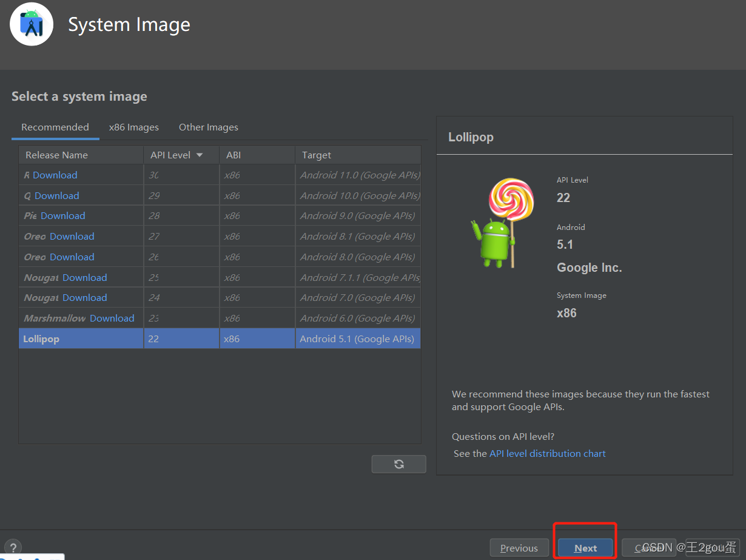Select the Android 10.0 (Google APIs) cell

pyautogui.click(x=358, y=196)
